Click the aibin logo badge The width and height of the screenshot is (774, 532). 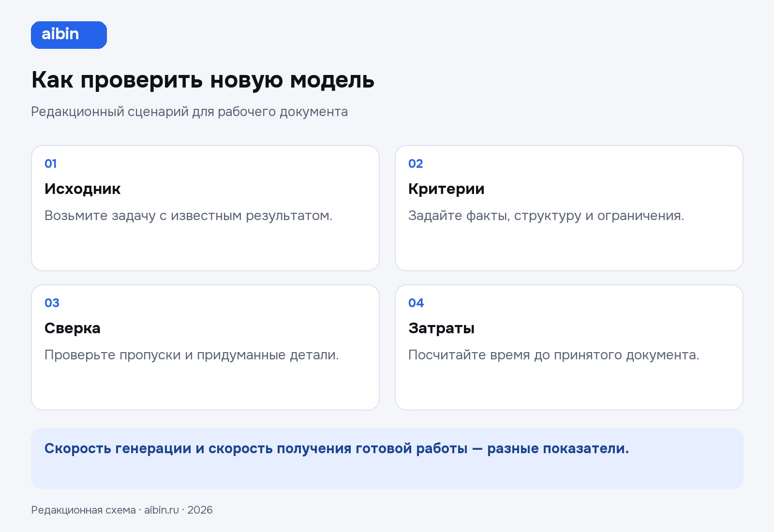[x=69, y=35]
